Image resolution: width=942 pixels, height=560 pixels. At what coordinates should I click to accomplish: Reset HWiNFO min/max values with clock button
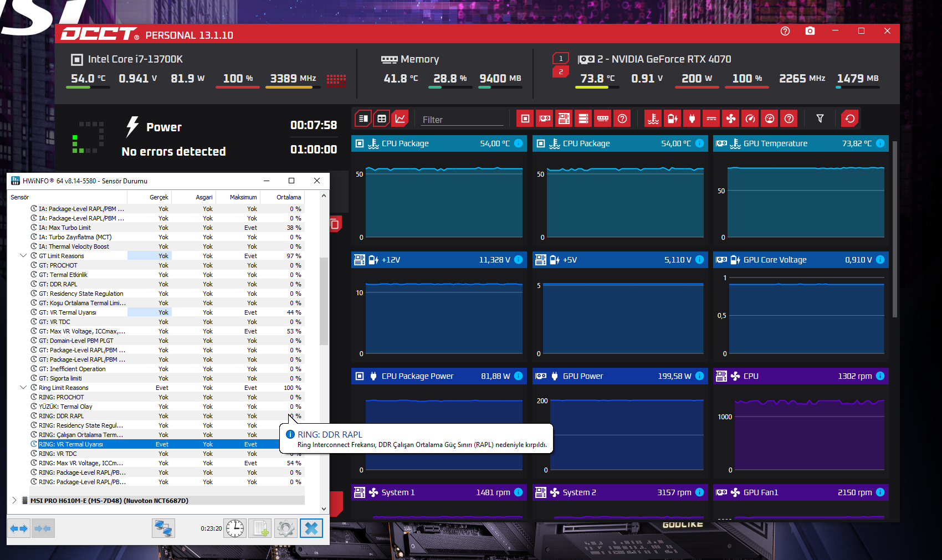click(235, 528)
